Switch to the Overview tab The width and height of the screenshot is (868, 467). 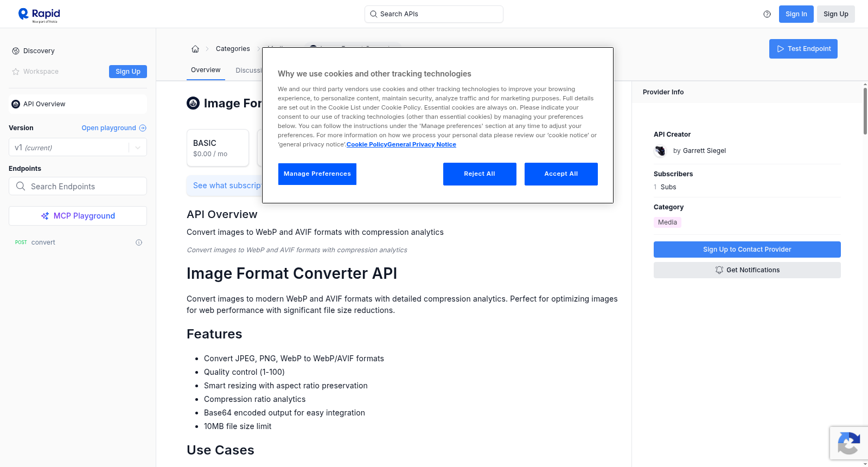(x=206, y=70)
